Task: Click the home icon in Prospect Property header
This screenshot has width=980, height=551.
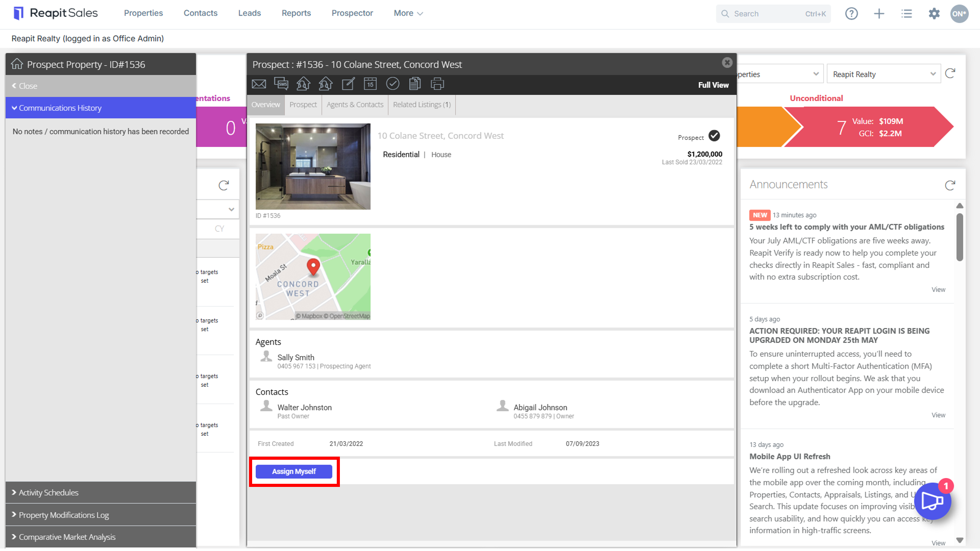Action: (17, 64)
